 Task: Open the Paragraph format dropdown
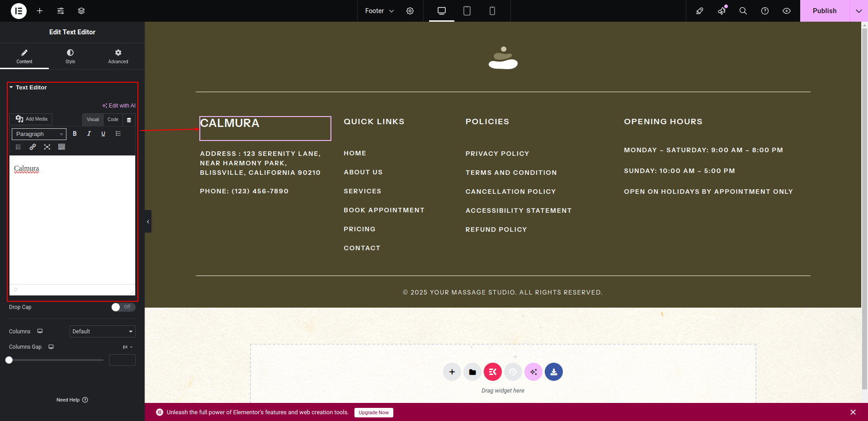pos(39,134)
